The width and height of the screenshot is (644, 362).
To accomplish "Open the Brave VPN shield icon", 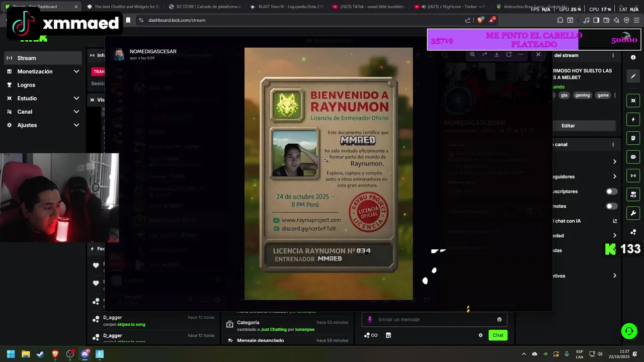I will pyautogui.click(x=626, y=20).
